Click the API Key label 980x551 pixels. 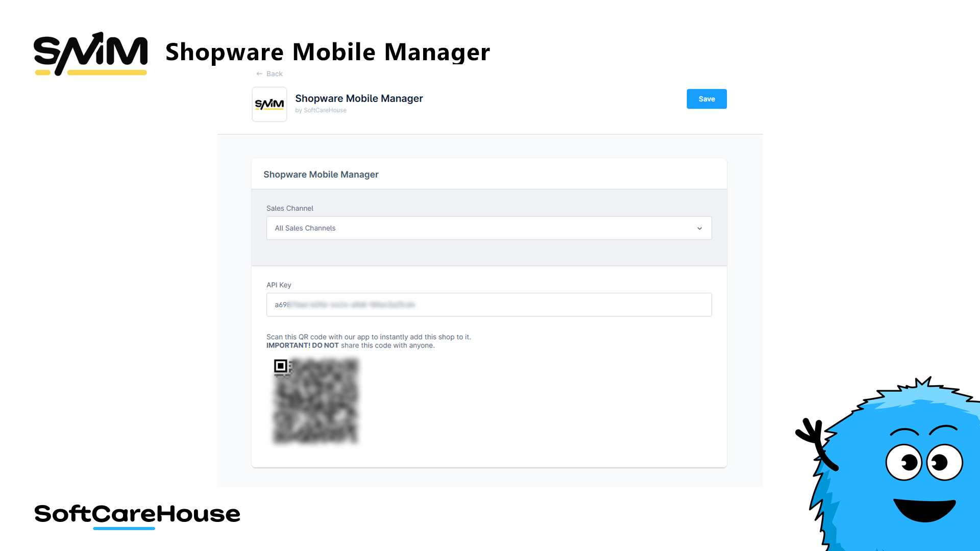[x=279, y=285]
